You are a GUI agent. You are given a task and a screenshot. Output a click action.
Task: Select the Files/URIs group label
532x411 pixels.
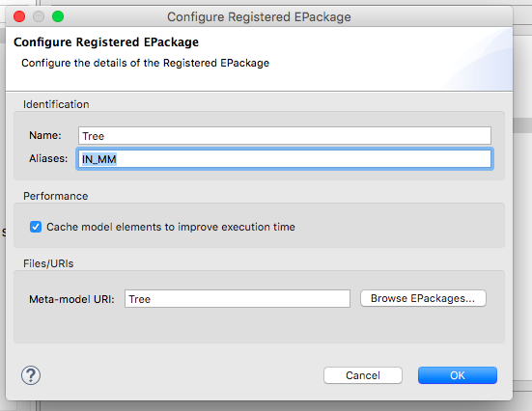(x=48, y=263)
